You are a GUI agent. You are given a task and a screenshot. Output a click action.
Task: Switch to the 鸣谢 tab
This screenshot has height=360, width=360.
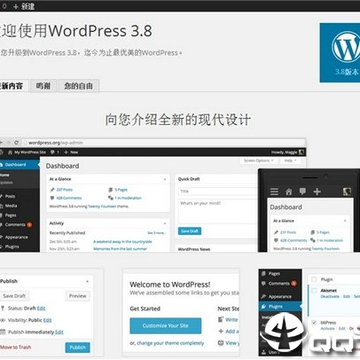(x=43, y=86)
